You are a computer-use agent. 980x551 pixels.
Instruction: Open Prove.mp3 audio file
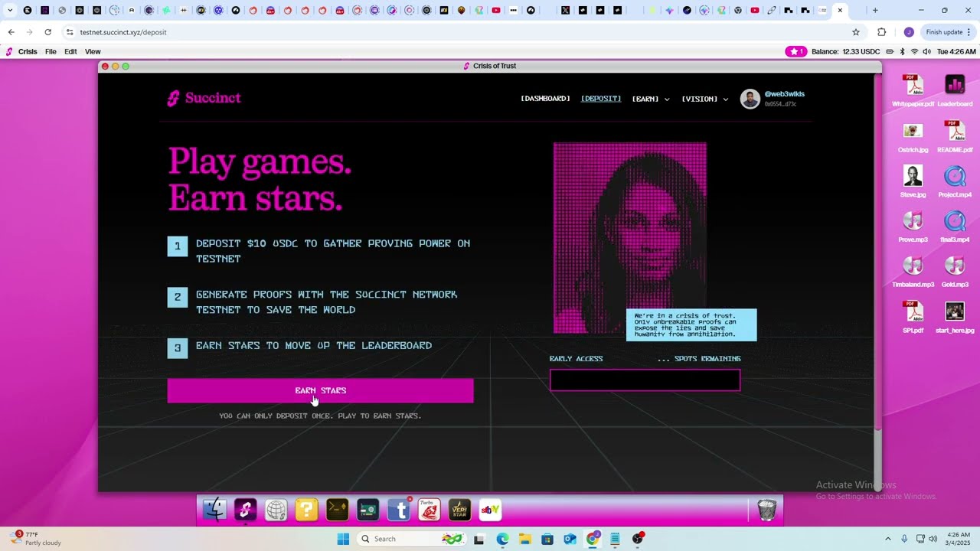[x=913, y=227]
